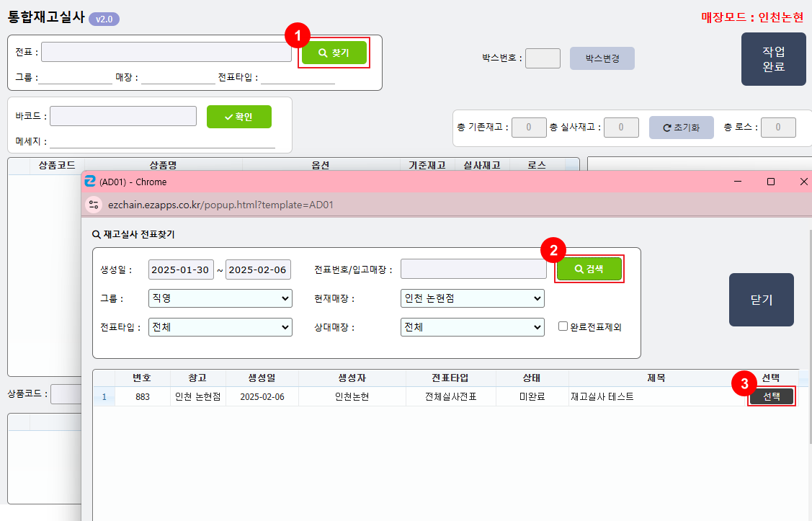
Task: Click the green 확인 confirm button
Action: [x=238, y=117]
